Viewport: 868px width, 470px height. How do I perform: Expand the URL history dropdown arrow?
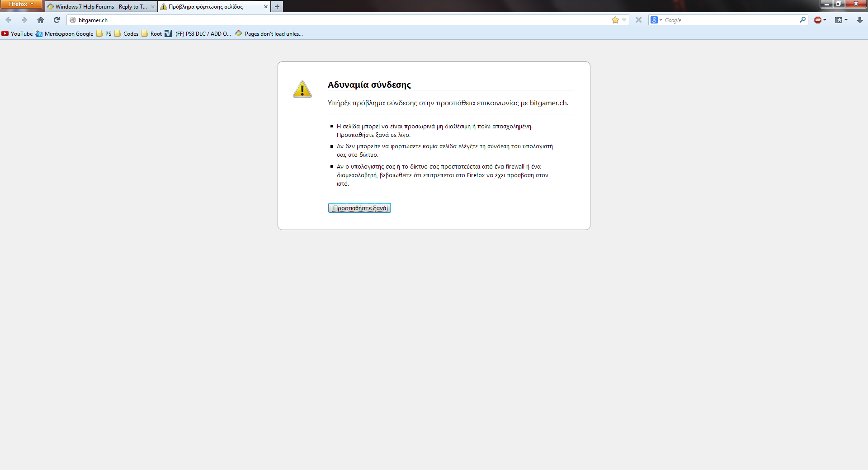click(x=624, y=20)
